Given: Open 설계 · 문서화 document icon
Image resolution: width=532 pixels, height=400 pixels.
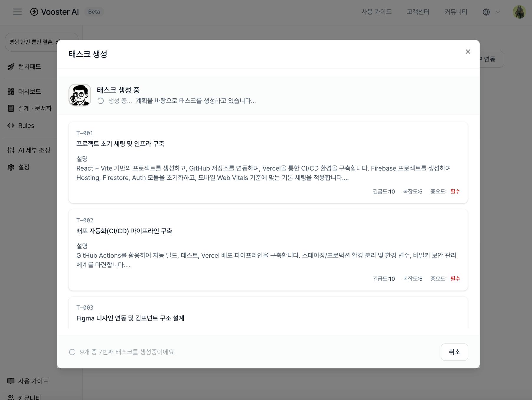Looking at the screenshot, I should pyautogui.click(x=11, y=108).
